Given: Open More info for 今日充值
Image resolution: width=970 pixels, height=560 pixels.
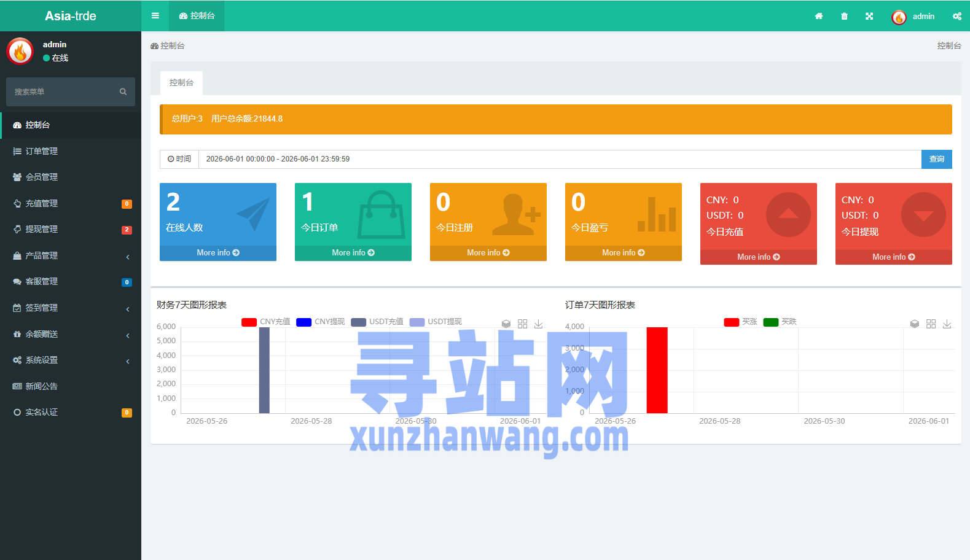Looking at the screenshot, I should tap(759, 257).
